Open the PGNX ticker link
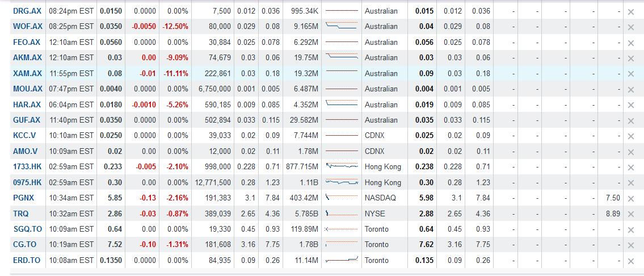644x276 pixels. pos(23,198)
